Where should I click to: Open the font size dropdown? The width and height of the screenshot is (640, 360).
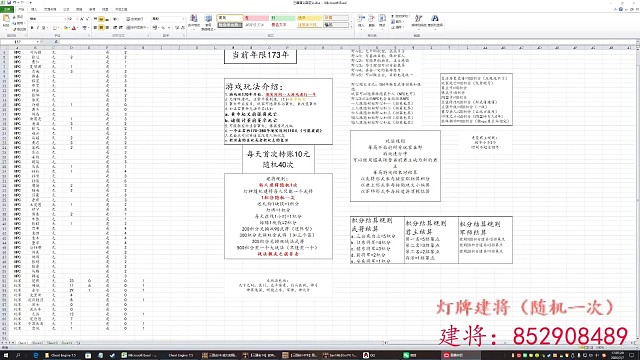(x=76, y=19)
